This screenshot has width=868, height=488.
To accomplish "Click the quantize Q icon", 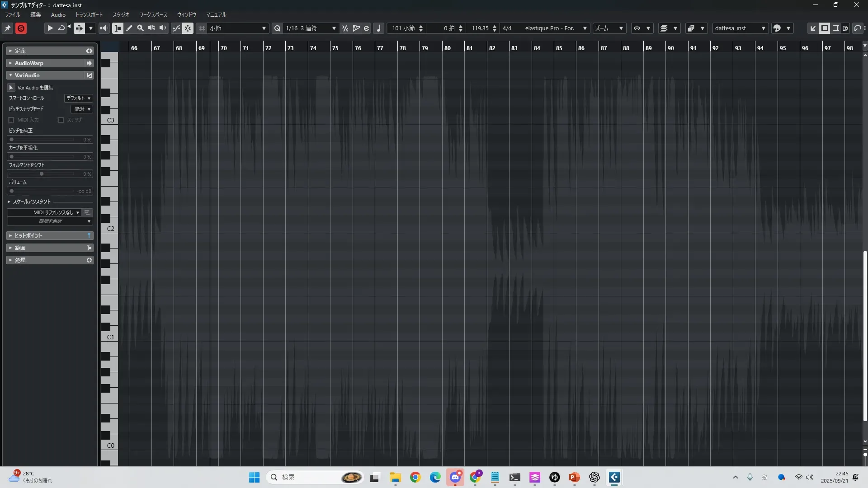I will 277,28.
